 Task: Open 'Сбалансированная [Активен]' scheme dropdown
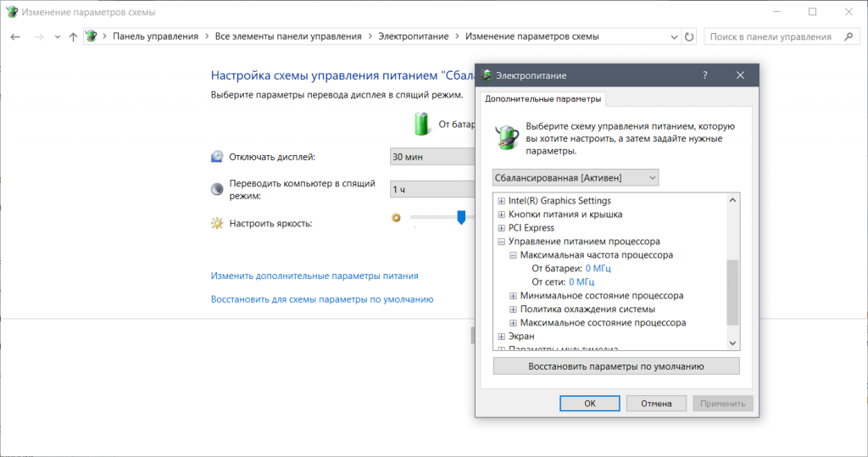[576, 178]
